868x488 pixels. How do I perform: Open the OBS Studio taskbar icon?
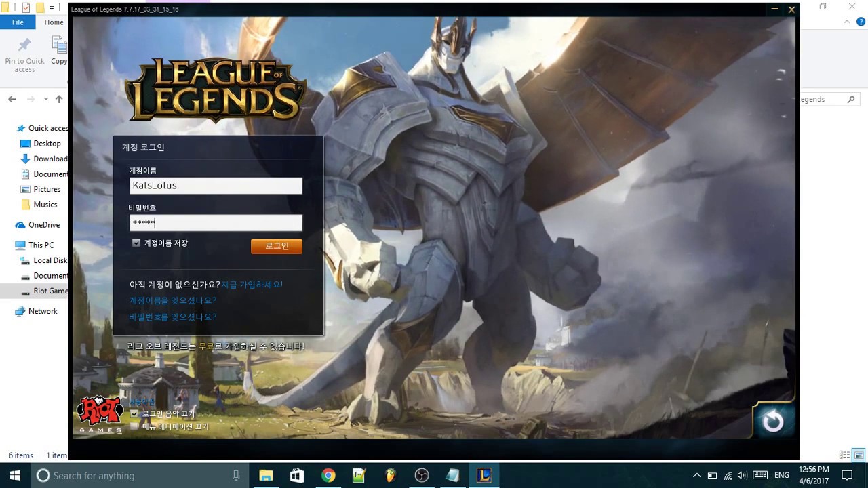point(422,475)
